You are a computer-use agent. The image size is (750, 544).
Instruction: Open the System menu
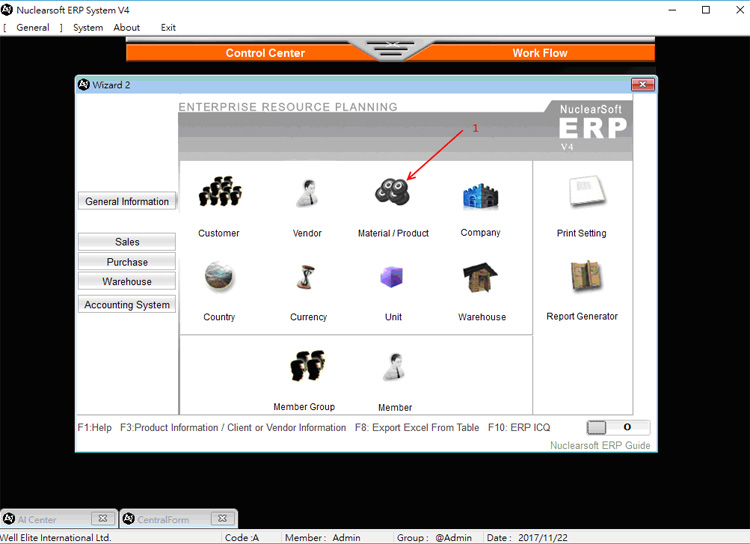[88, 28]
